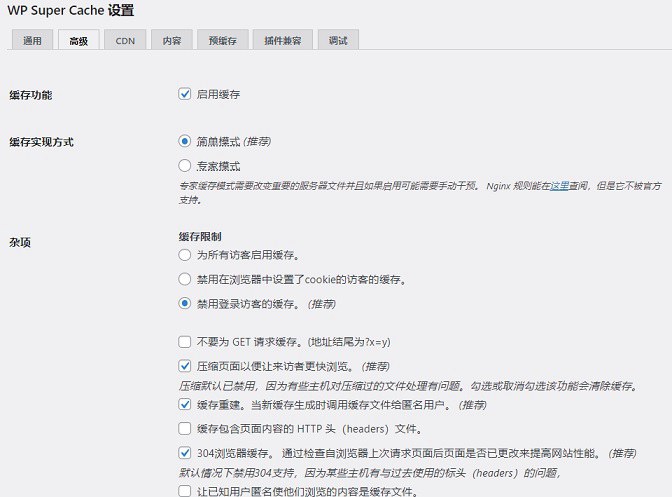Select the 专家模式 radio button
Viewport: 672px width, 497px height.
184,165
